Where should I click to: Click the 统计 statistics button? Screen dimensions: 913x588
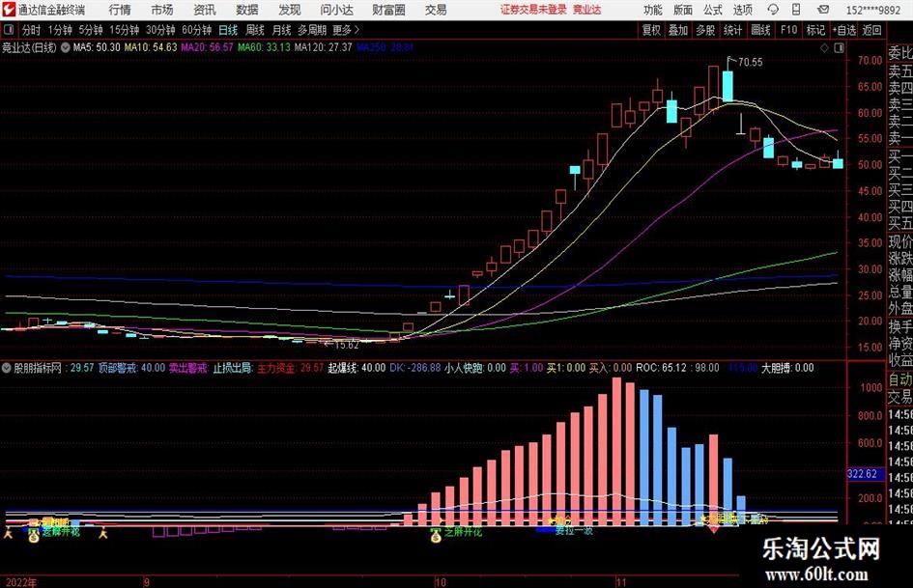point(732,30)
